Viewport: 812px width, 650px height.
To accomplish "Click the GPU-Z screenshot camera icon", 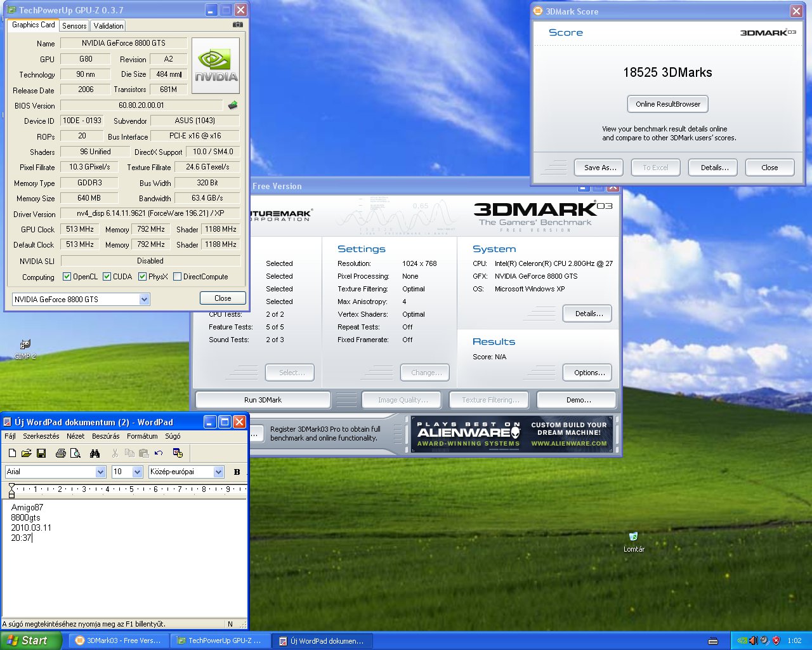I will click(x=238, y=25).
